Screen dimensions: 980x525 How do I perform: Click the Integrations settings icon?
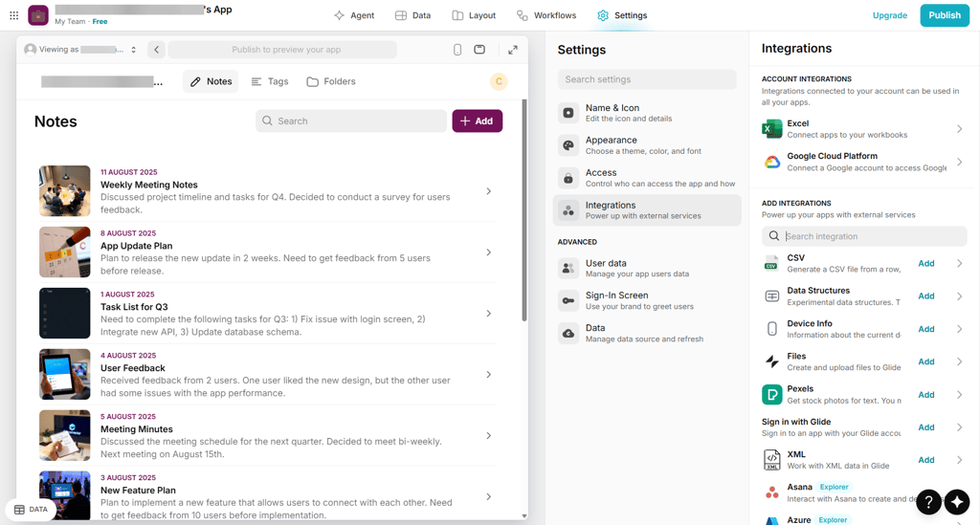[568, 210]
